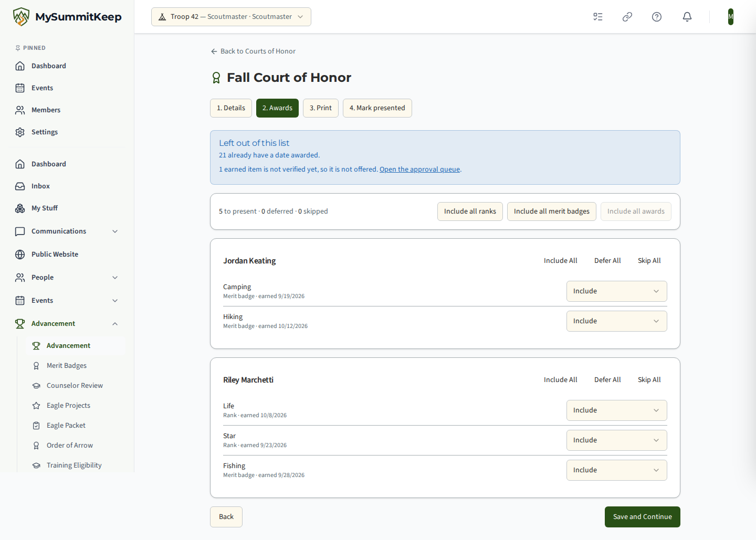This screenshot has width=756, height=540.
Task: Open the help question mark icon
Action: point(657,17)
